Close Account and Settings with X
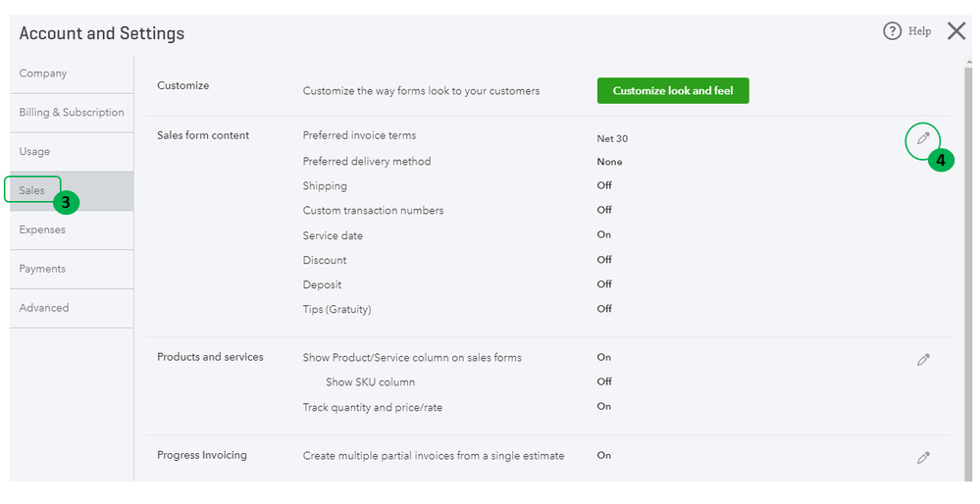The width and height of the screenshot is (980, 504). [956, 31]
